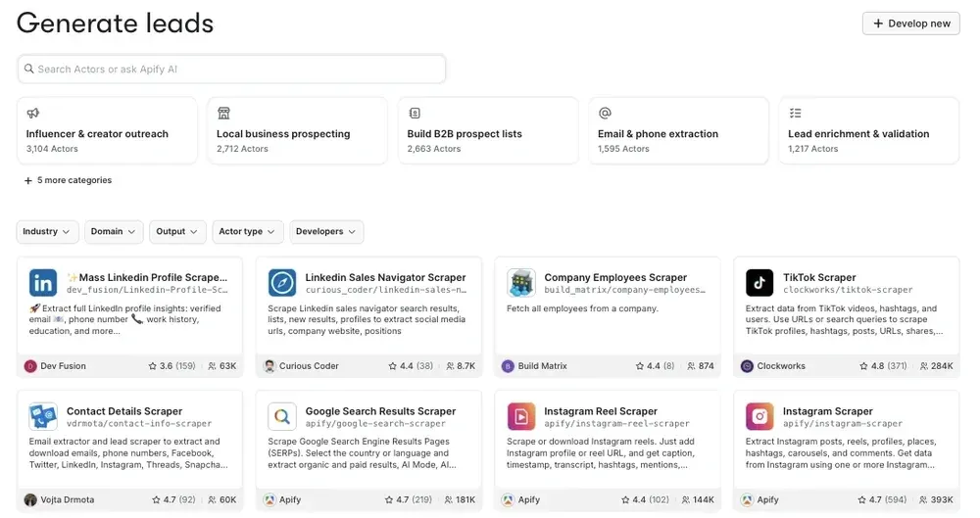980x518 pixels.
Task: Click the Curious Coder developer avatar
Action: tap(269, 366)
